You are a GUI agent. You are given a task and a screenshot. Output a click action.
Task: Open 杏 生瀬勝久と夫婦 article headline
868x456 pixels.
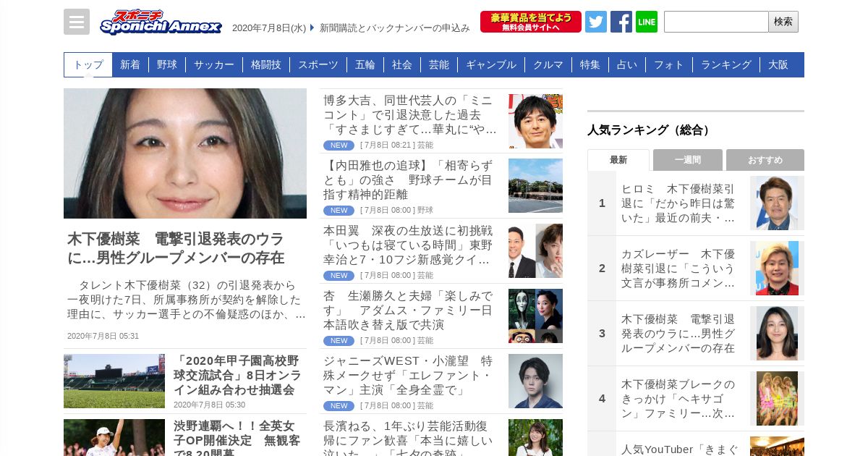(409, 311)
